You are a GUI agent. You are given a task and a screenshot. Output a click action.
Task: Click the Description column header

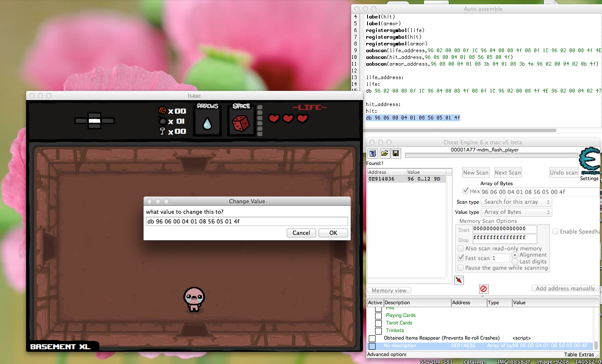tap(417, 303)
